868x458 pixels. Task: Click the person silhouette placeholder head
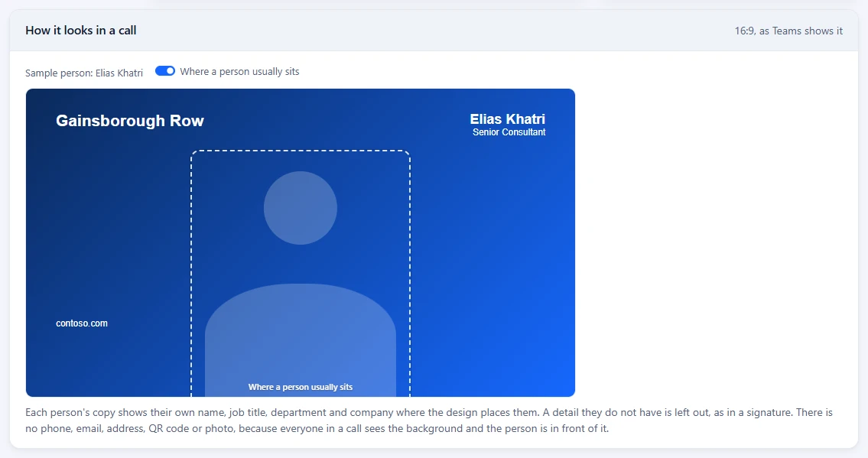[x=301, y=208]
